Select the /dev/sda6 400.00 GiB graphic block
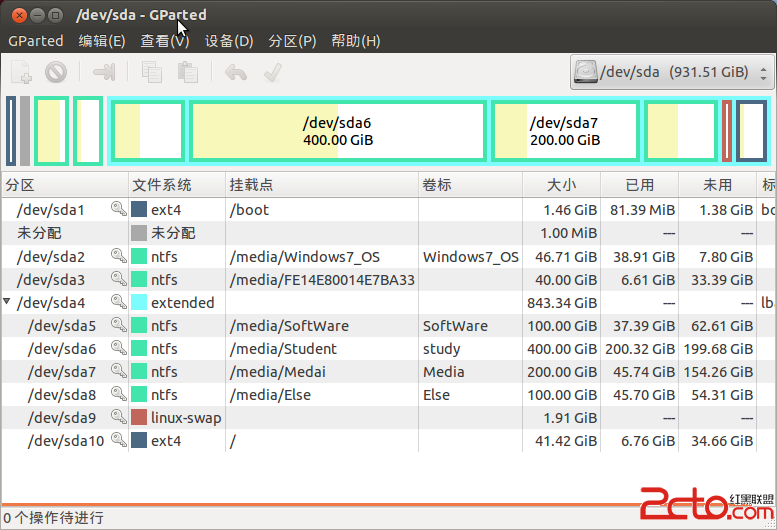 [x=338, y=131]
